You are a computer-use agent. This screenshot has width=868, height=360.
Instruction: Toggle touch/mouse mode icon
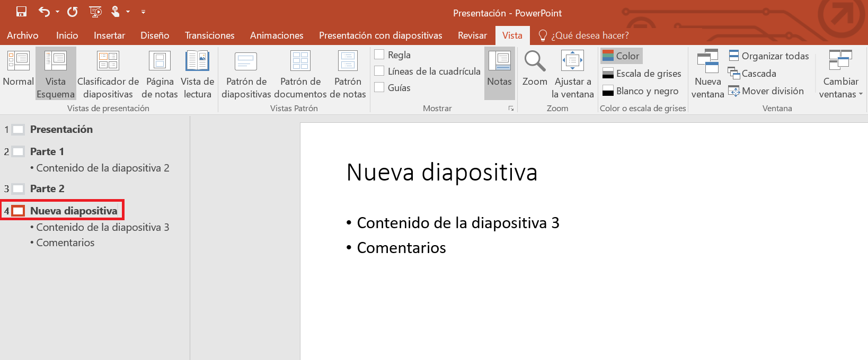(115, 12)
